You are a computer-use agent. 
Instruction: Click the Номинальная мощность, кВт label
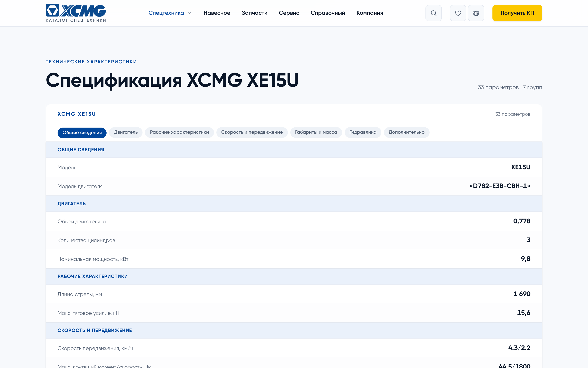click(x=93, y=259)
